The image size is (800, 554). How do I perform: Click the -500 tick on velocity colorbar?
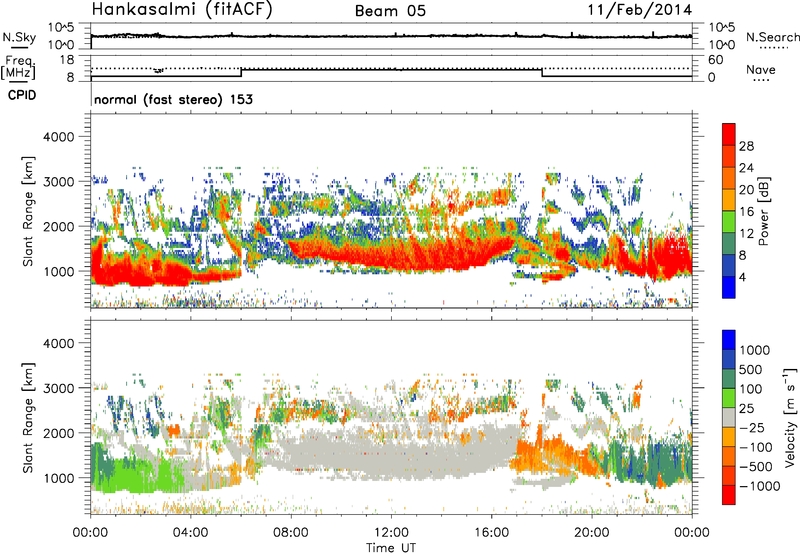click(756, 466)
